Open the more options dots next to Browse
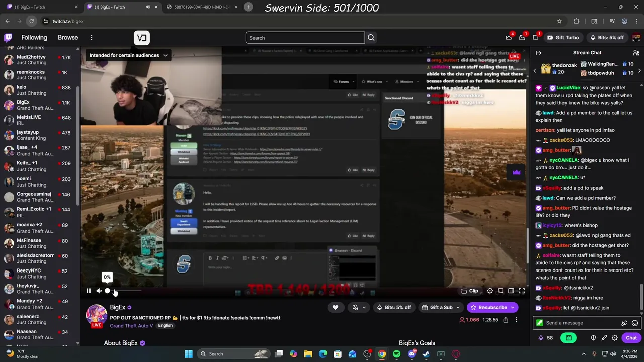 (92, 38)
